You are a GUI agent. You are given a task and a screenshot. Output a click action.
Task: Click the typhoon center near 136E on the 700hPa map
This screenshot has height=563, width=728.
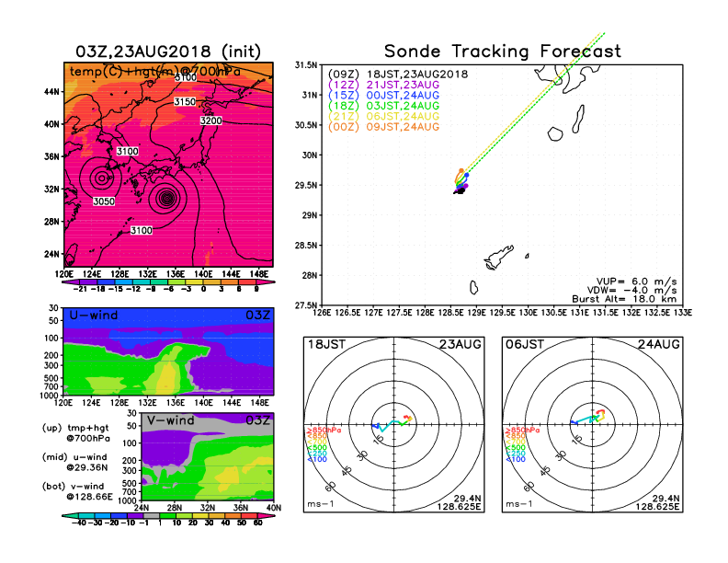(167, 199)
